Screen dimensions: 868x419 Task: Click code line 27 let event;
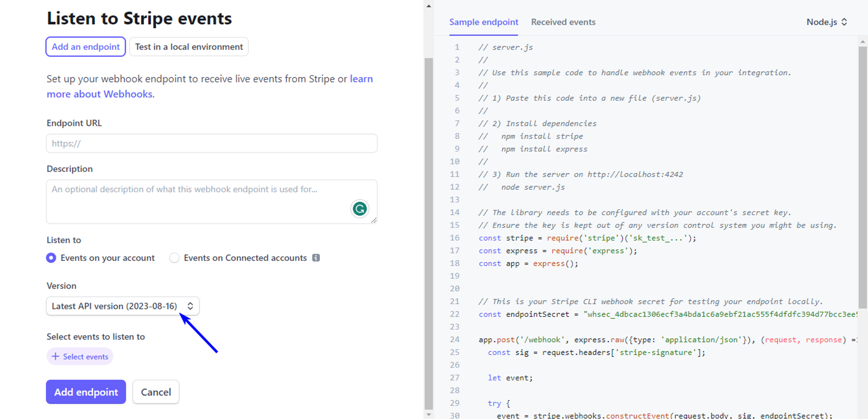click(510, 378)
